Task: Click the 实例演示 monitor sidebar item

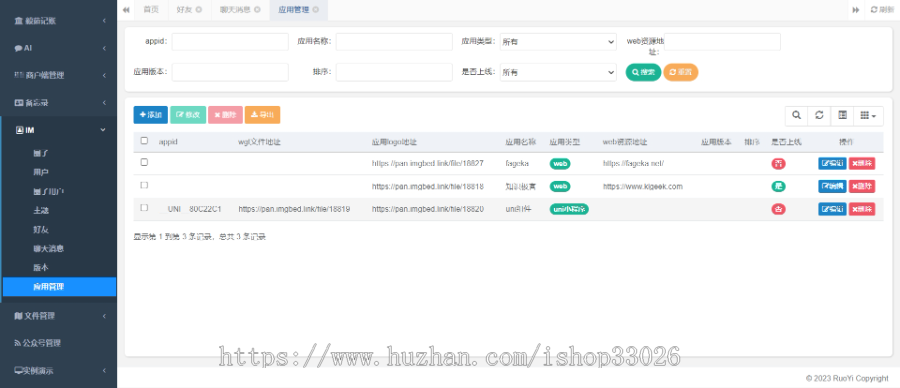Action: tap(59, 371)
